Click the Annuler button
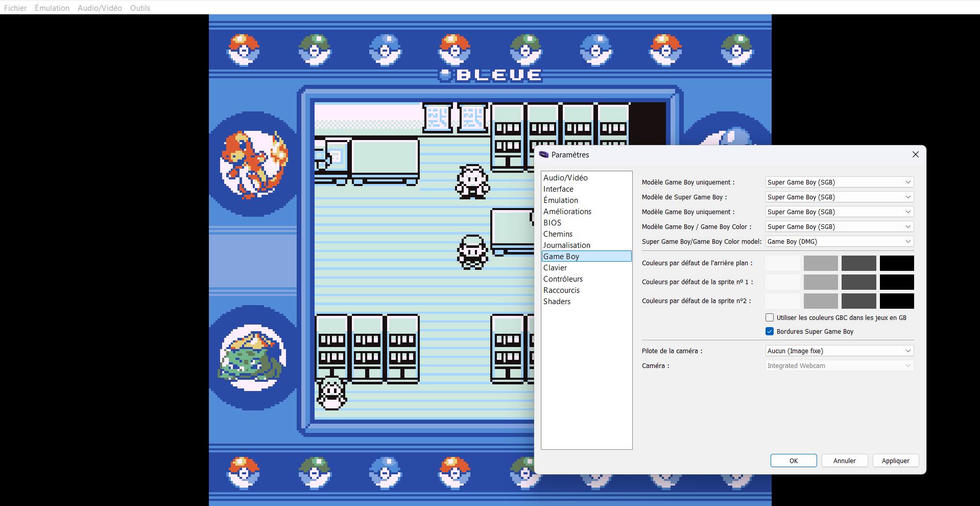Viewport: 980px width, 506px height. coord(845,461)
